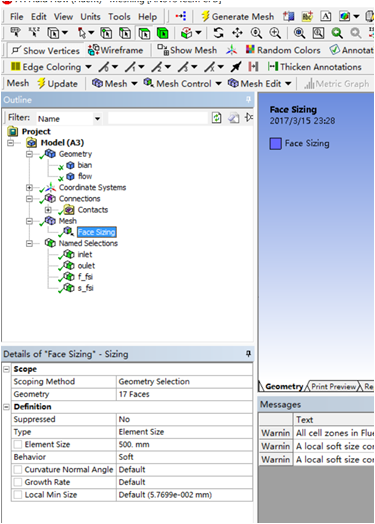The width and height of the screenshot is (375, 524).
Task: Open the File menu
Action: pos(16,17)
